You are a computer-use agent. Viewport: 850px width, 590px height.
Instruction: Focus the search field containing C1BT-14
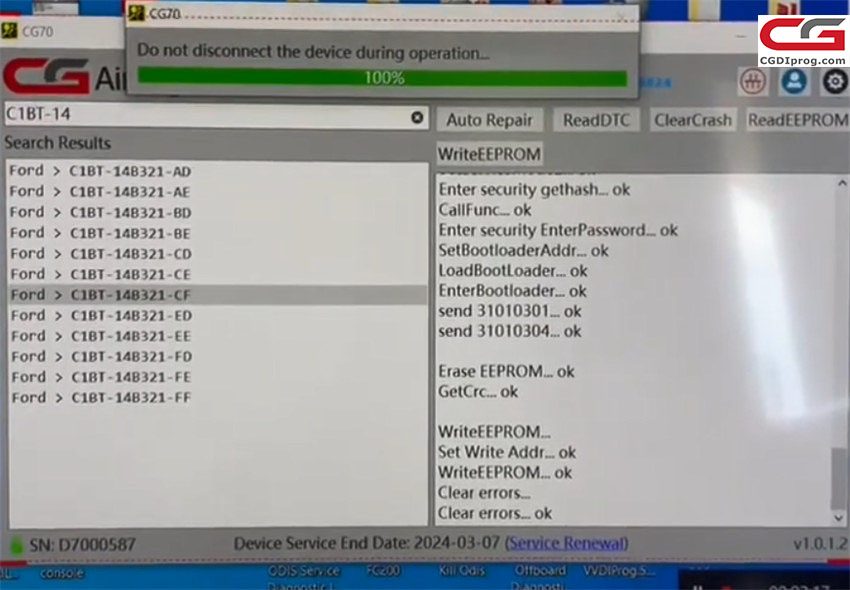[x=217, y=116]
